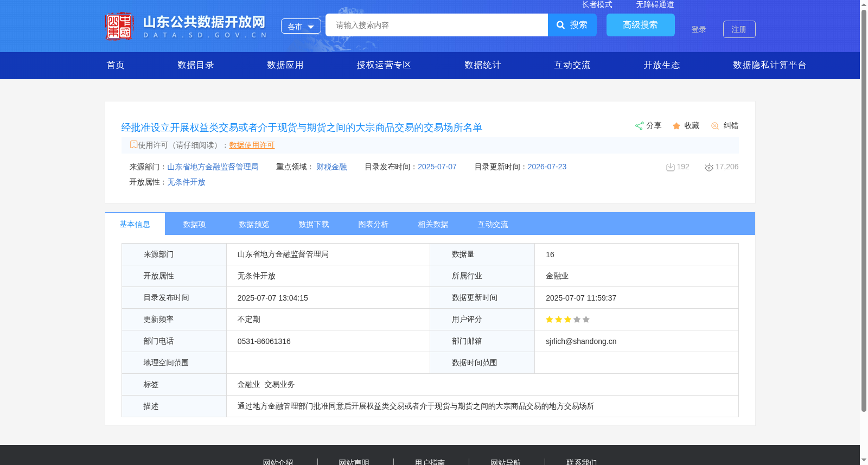Viewport: 868px width, 465px height.
Task: Open 数据隐私计算平台 navigation item
Action: [x=770, y=65]
